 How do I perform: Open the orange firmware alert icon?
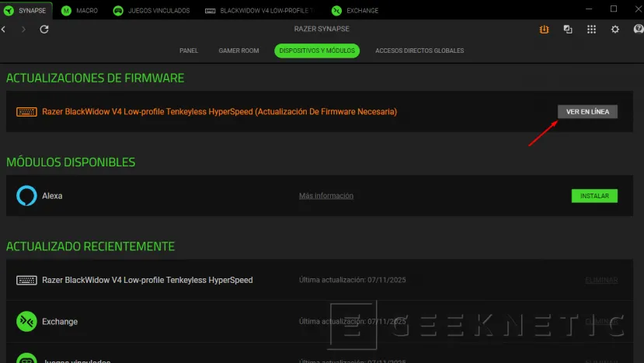545,30
